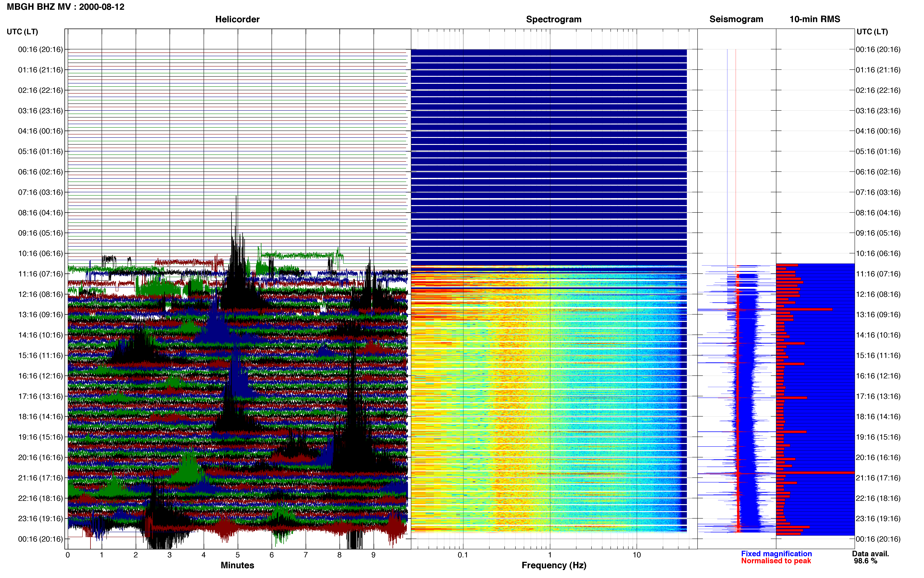The image size is (924, 578).
Task: Click the 05:16 (01:16) label on the RMS-side axis
Action: click(x=878, y=152)
